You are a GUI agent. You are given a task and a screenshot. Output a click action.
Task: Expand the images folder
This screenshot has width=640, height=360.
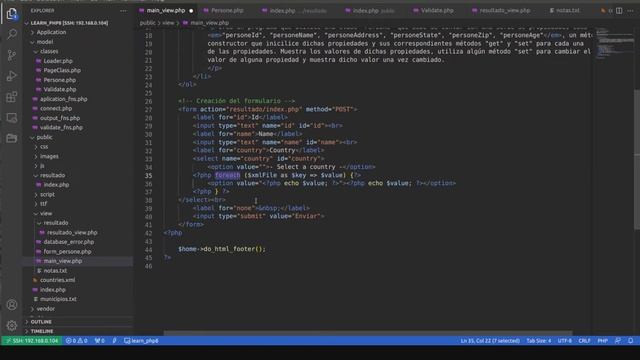coord(49,156)
